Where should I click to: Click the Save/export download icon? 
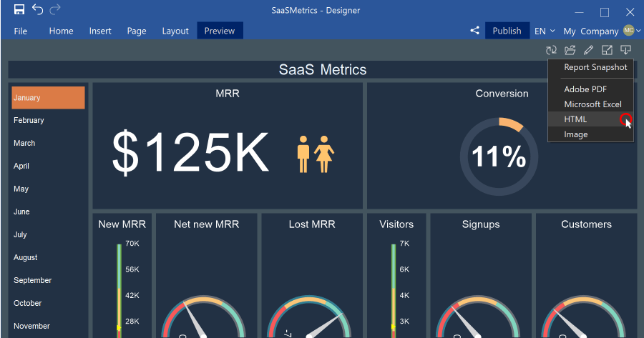(x=625, y=50)
